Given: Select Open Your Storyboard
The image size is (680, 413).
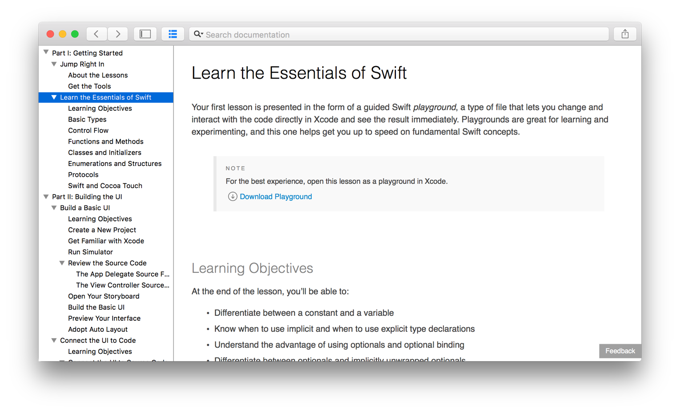Looking at the screenshot, I should click(104, 296).
